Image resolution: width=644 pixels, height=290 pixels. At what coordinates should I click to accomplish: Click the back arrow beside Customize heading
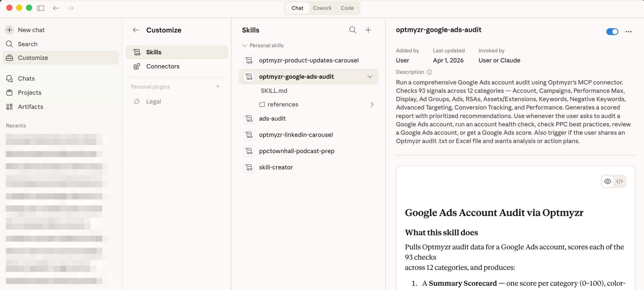(136, 30)
